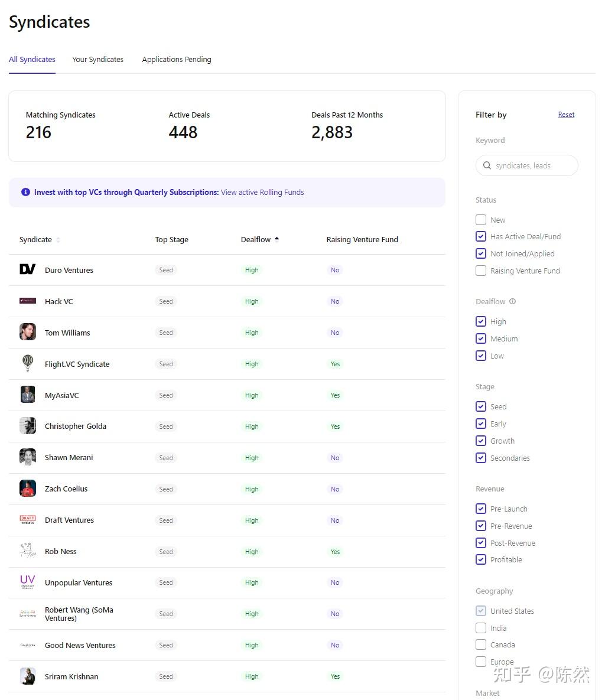The height and width of the screenshot is (700, 605).
Task: Switch to the Your Syndicates tab
Action: (x=97, y=59)
